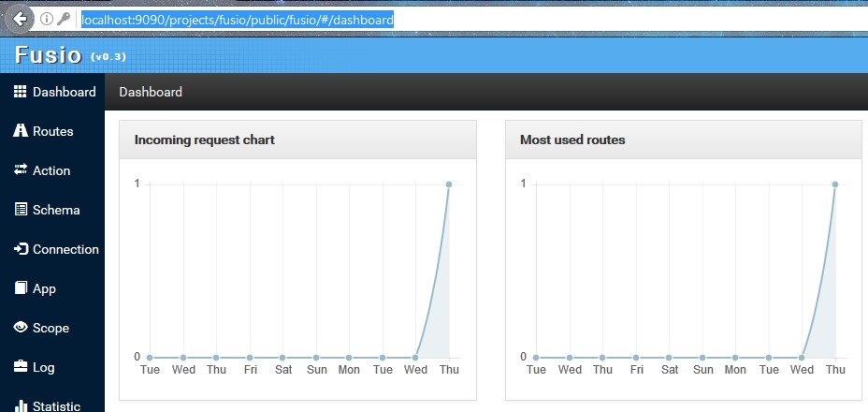The image size is (868, 412).
Task: Click the App book icon
Action: (21, 287)
